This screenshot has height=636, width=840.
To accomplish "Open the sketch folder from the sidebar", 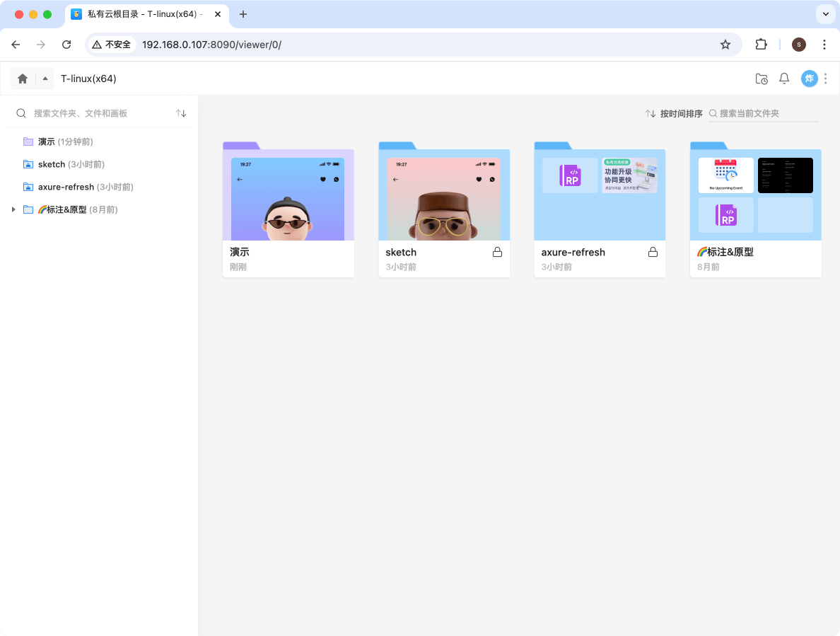I will pyautogui.click(x=52, y=163).
